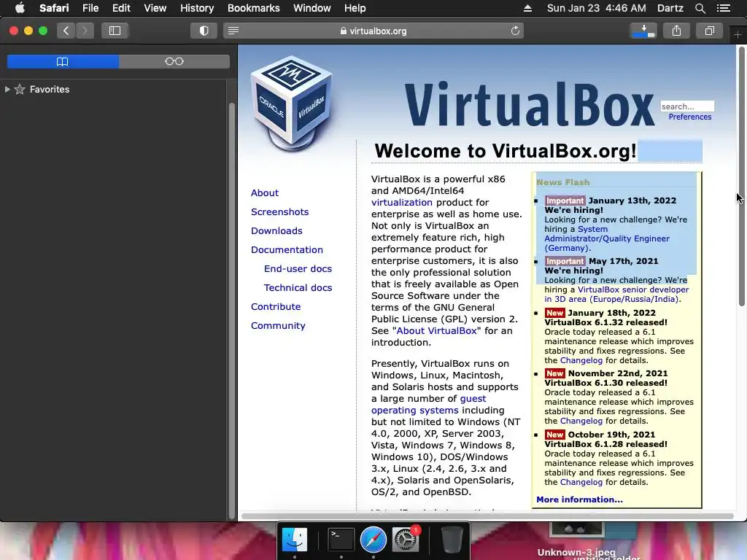Open the Community link
Viewport: 747px width, 560px height.
[278, 326]
